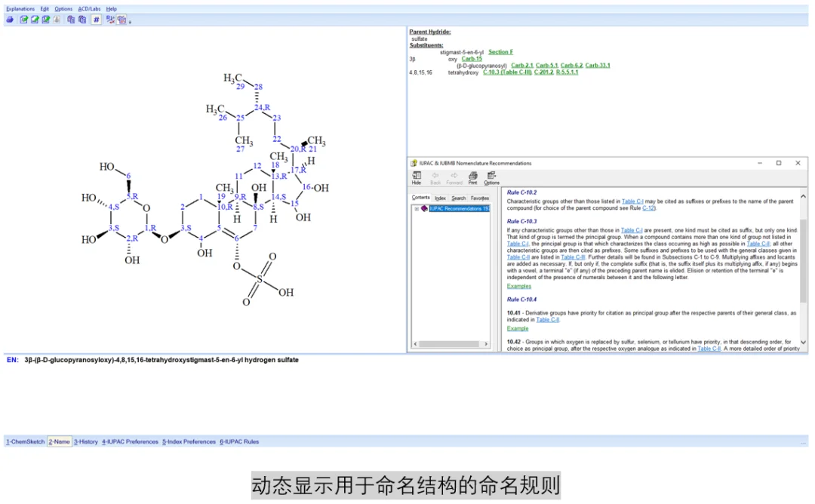The image size is (815, 504).
Task: Switch to the Search tab in help window
Action: [x=459, y=198]
